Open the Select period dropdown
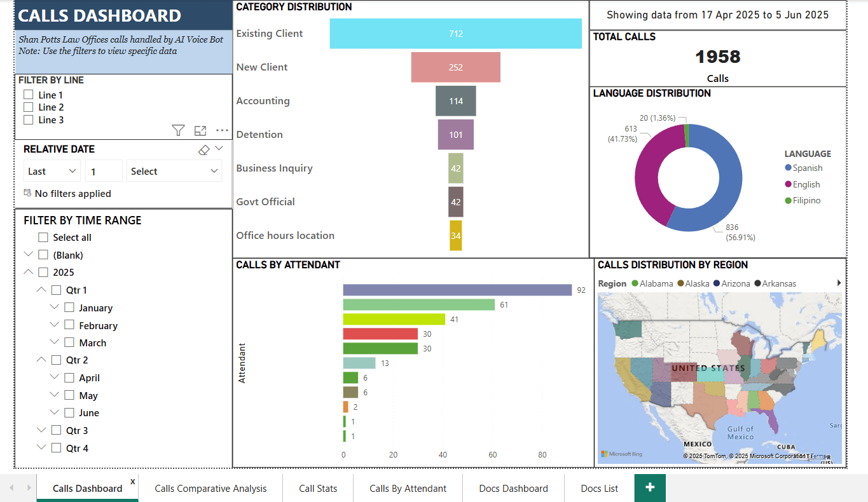 174,171
